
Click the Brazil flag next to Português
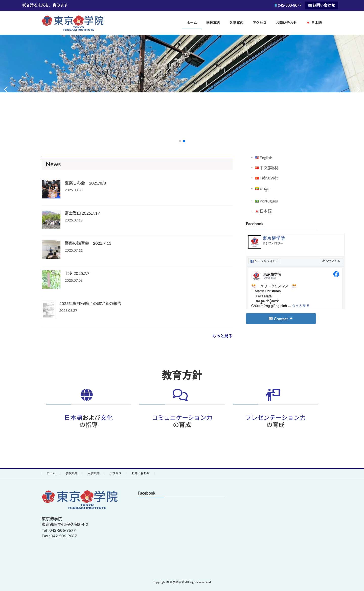257,201
